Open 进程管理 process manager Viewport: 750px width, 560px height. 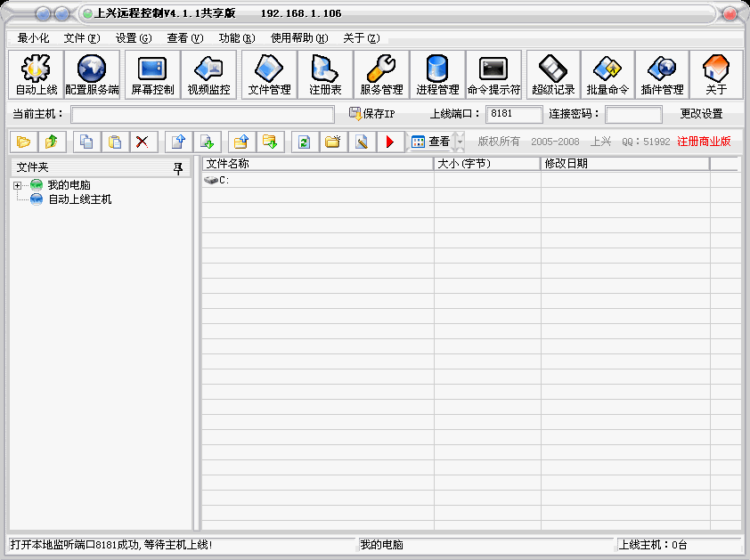click(437, 75)
